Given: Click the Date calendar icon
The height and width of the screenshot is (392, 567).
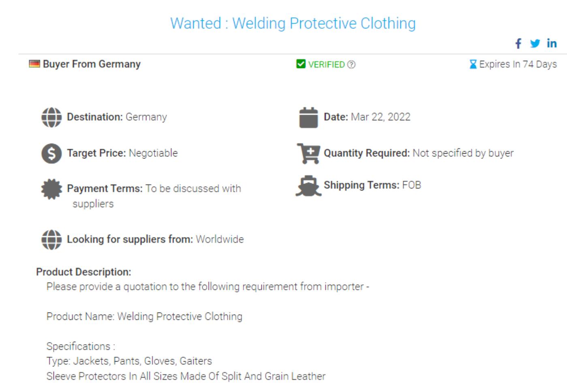Looking at the screenshot, I should tap(308, 118).
